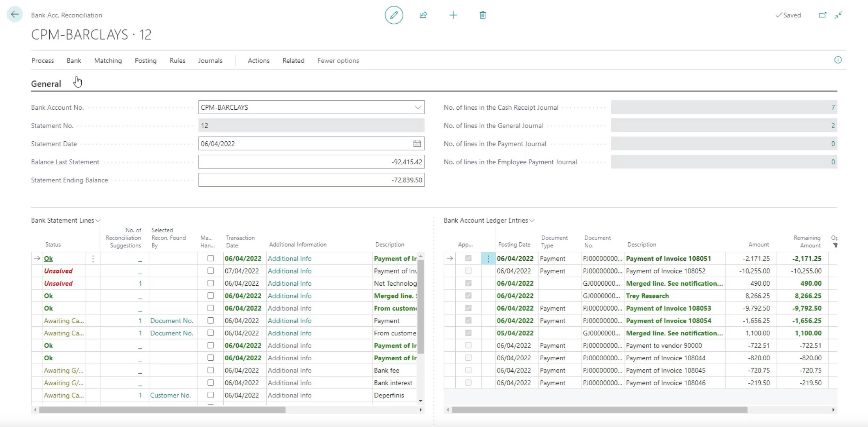Open the Process menu
868x427 pixels.
43,60
